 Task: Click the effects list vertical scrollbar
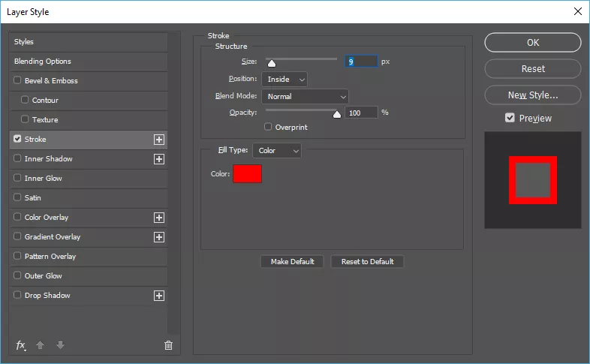click(173, 184)
